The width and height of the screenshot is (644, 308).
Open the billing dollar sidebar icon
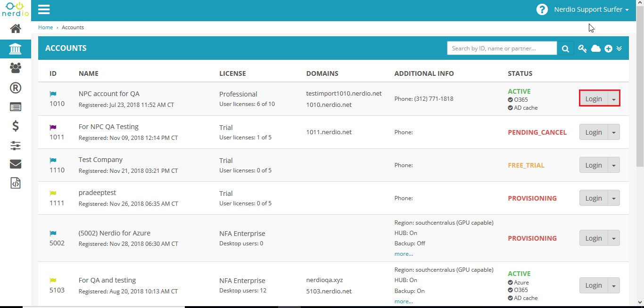coord(16,126)
